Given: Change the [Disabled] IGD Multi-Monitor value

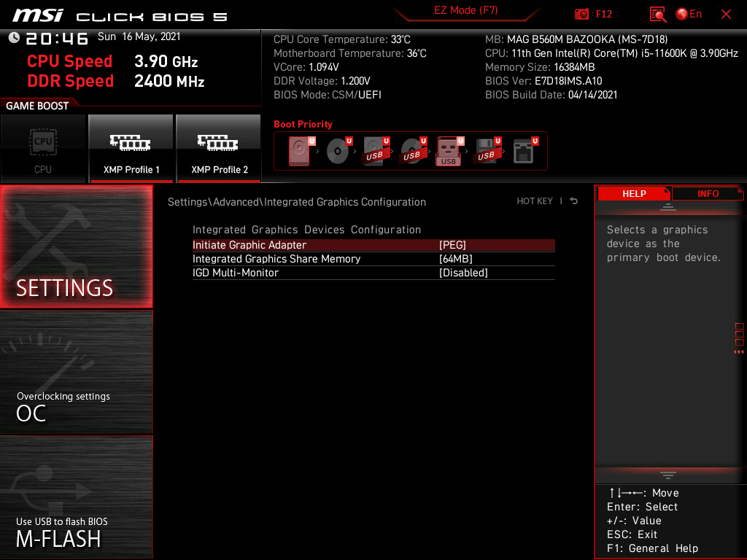Looking at the screenshot, I should (x=463, y=273).
